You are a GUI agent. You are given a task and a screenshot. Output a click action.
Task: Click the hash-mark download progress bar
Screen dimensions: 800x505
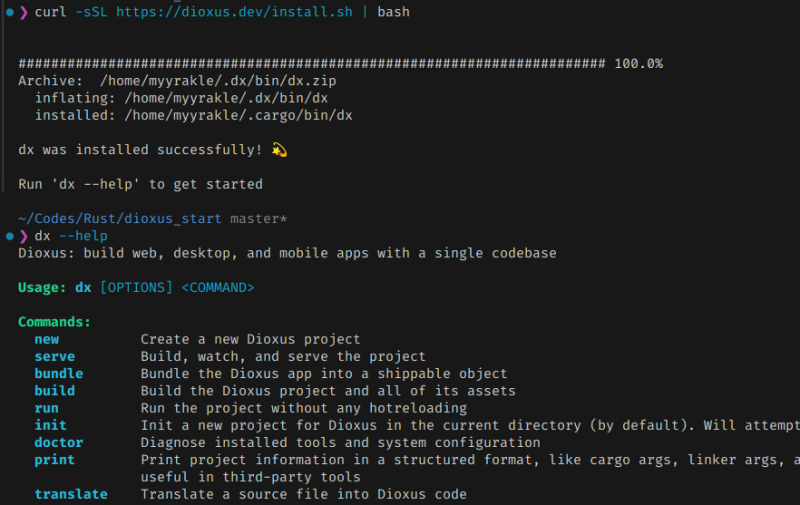click(x=311, y=63)
